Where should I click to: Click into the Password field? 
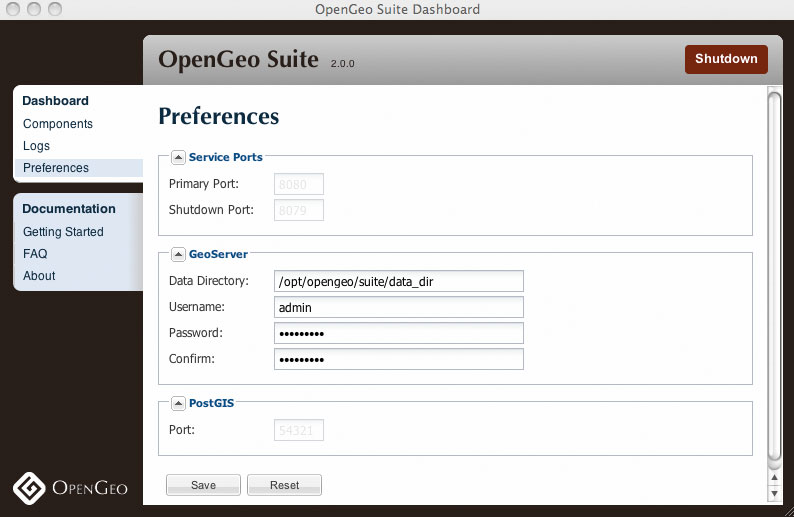coord(399,333)
